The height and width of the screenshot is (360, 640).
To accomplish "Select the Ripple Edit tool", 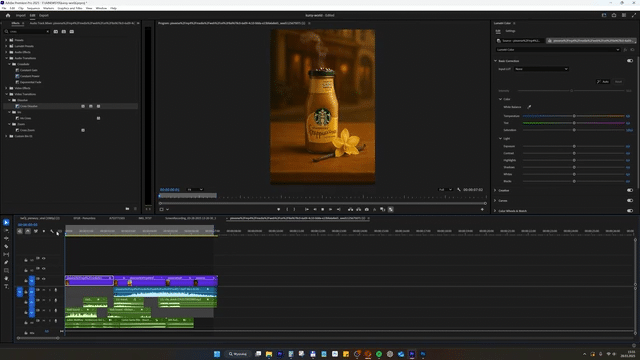I will 6,238.
